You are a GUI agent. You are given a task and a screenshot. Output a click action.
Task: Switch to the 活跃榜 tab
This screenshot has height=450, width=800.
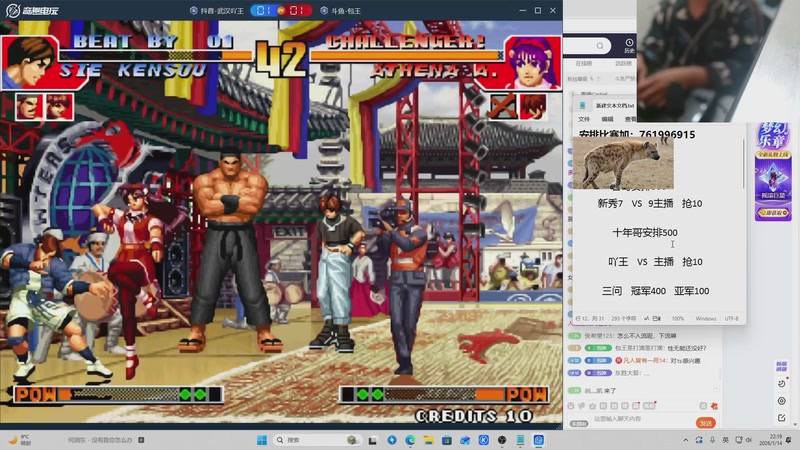[623, 63]
